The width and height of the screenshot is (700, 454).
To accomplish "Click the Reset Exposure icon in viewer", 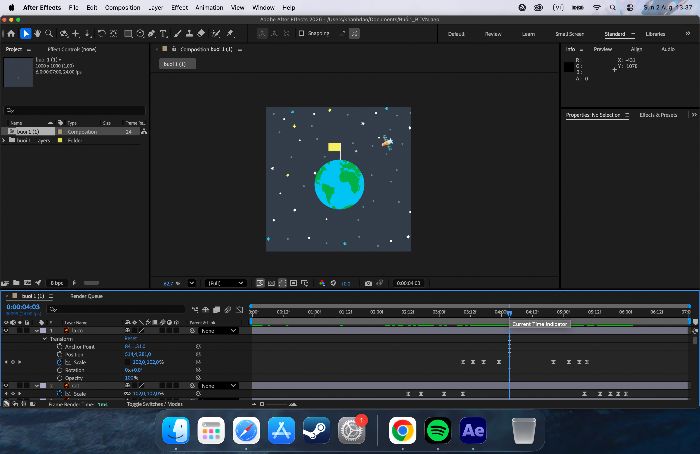I will pyautogui.click(x=333, y=283).
